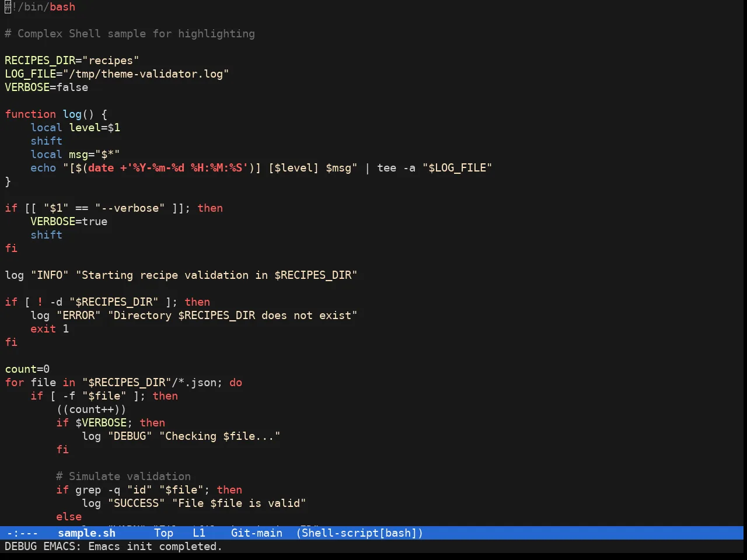Click the "DEBUG" string in log call
Screen dimensions: 747x560
click(x=130, y=436)
